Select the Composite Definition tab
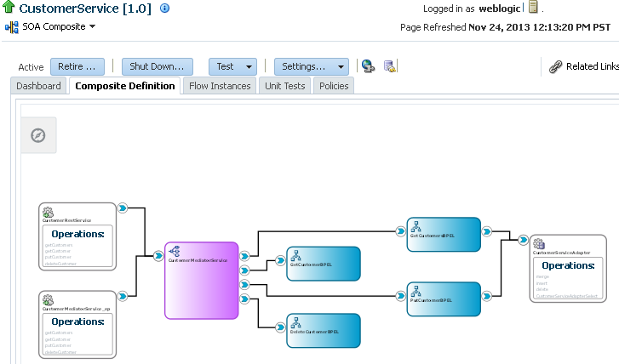Viewport: 619px width, 364px height. 125,86
